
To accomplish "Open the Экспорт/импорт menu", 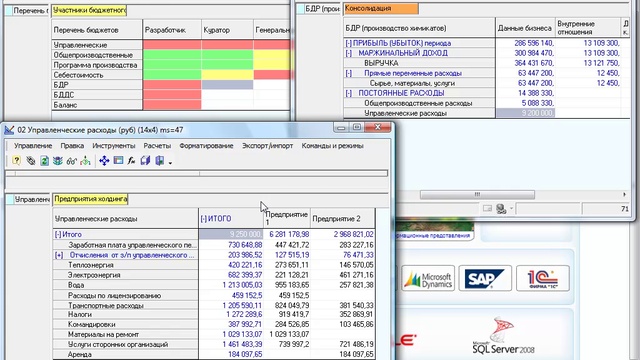I will pos(267,146).
